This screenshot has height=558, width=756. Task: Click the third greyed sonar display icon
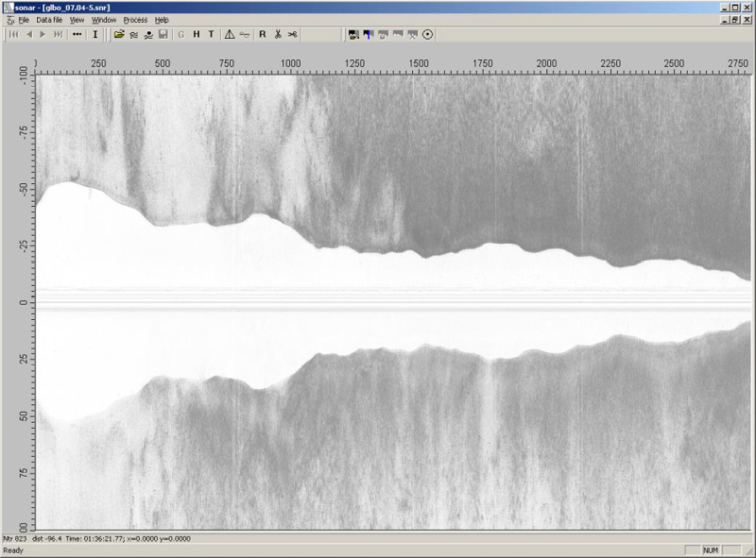[x=384, y=34]
